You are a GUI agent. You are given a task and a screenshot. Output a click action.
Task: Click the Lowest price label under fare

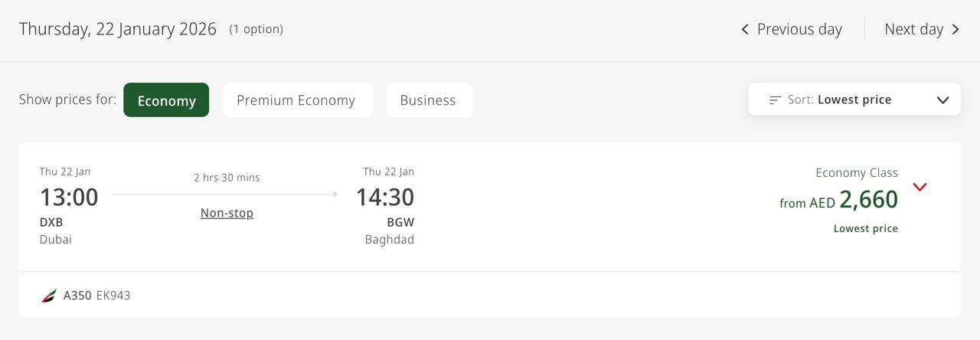pos(865,228)
